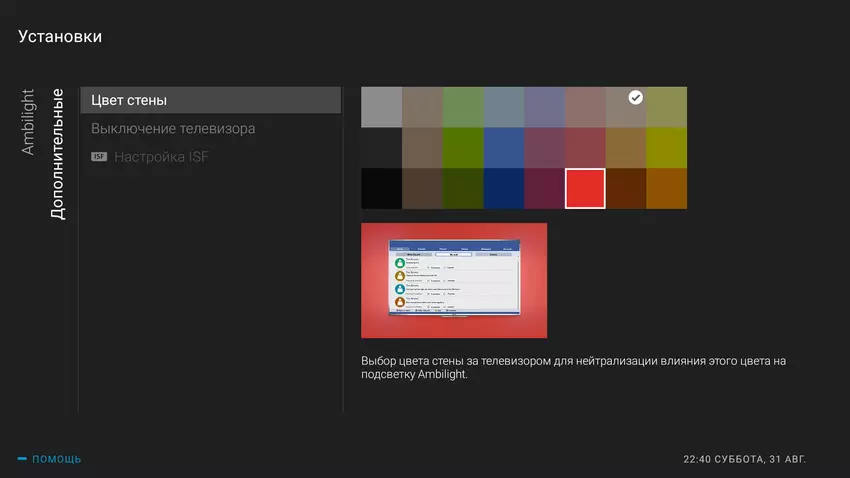The height and width of the screenshot is (478, 850).
Task: Click the date and time display
Action: (x=744, y=459)
